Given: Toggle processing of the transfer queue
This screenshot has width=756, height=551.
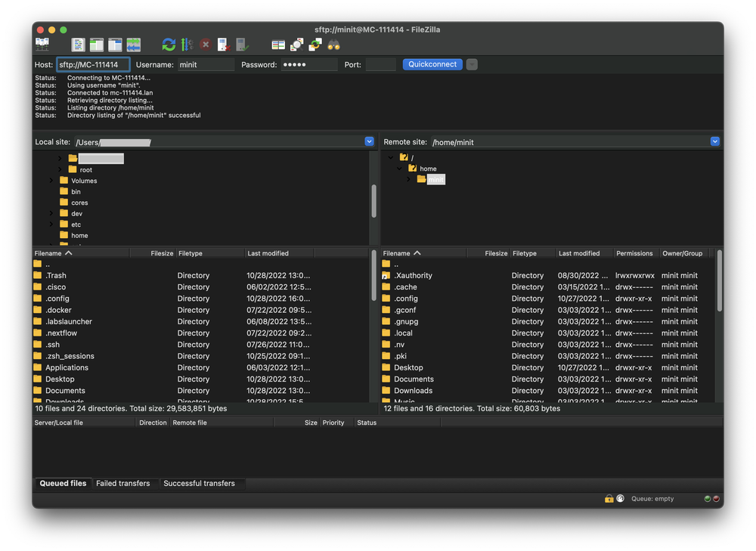Looking at the screenshot, I should 187,45.
